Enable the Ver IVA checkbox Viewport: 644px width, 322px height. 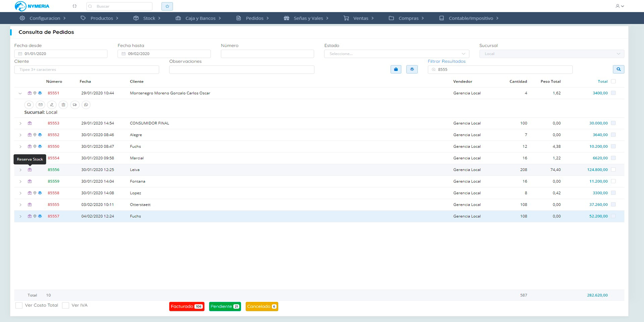pos(66,305)
